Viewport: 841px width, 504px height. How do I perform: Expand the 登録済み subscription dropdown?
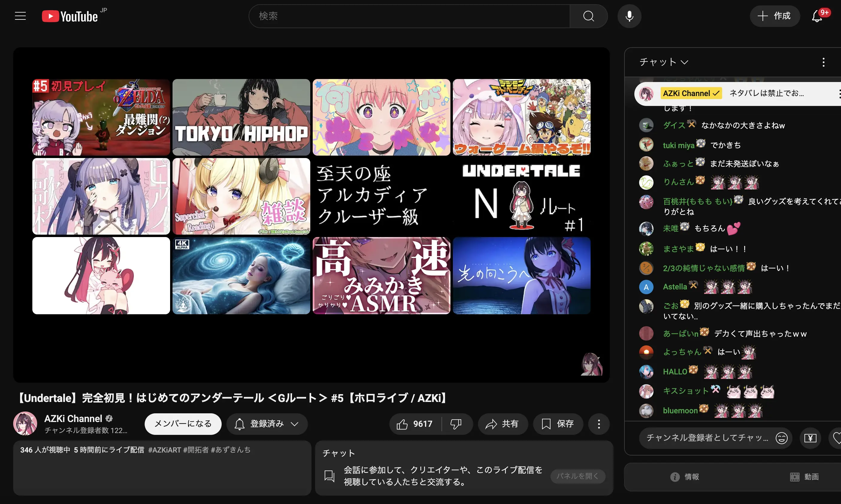tap(267, 424)
